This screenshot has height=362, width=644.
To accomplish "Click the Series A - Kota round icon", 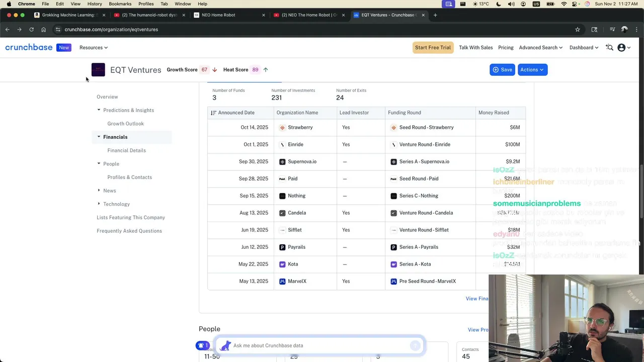I will click(x=394, y=264).
